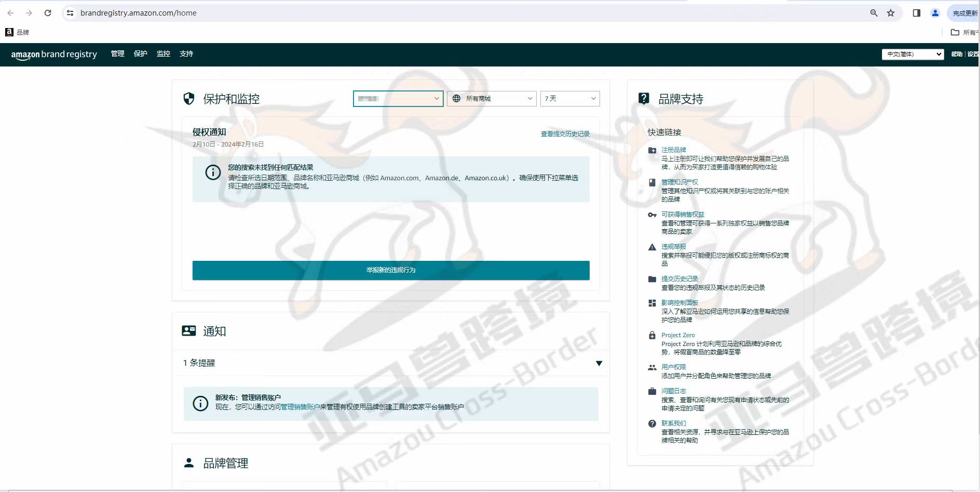This screenshot has height=492, width=980.
Task: Open the 监控 menu
Action: 164,54
